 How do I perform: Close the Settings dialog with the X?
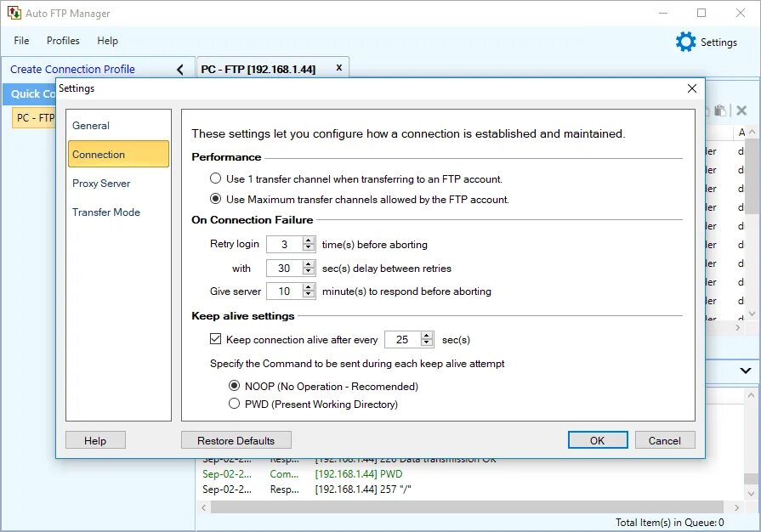[x=691, y=88]
